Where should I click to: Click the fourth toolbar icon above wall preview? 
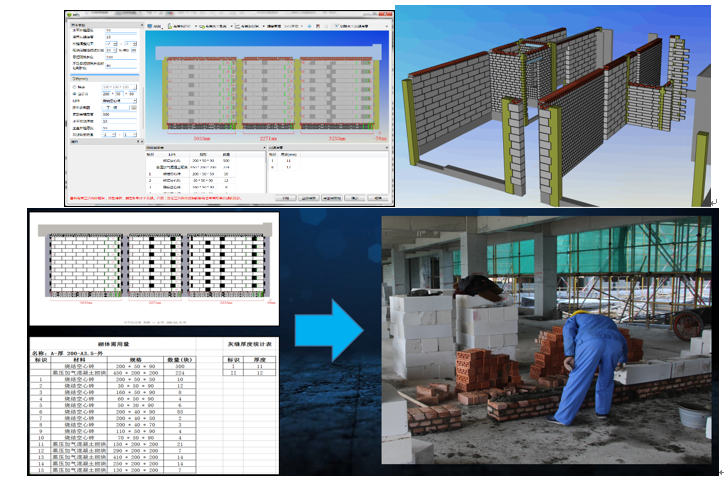(x=238, y=26)
